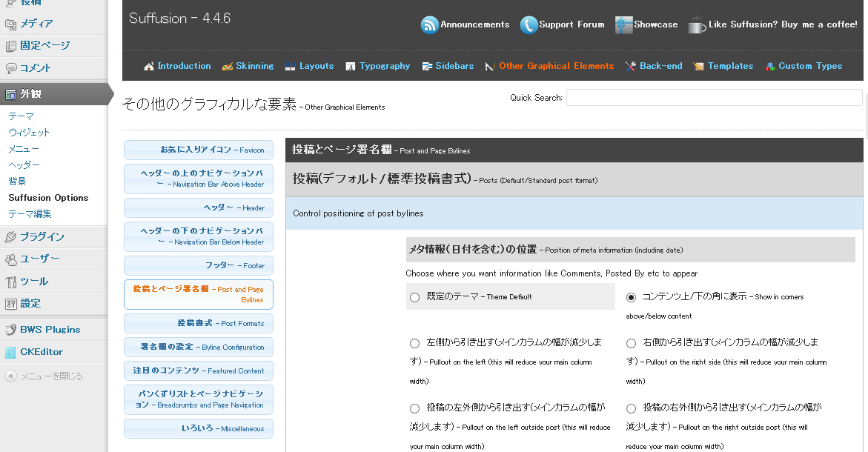Viewport: 868px width, 452px height.
Task: Click the Announcements RSS icon
Action: pos(429,25)
